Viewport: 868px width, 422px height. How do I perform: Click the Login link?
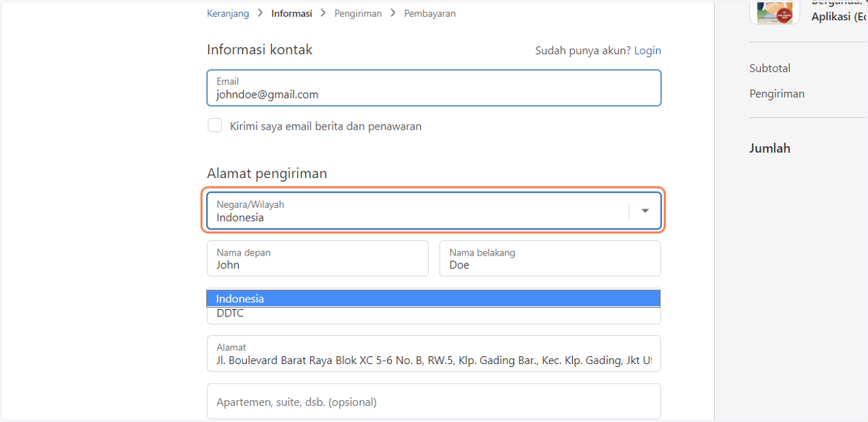click(x=647, y=51)
